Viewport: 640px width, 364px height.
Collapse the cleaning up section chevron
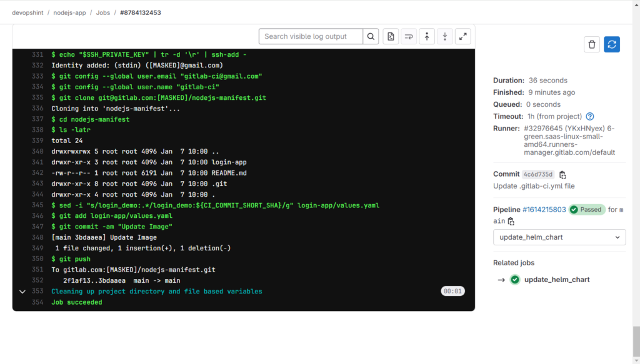click(22, 292)
